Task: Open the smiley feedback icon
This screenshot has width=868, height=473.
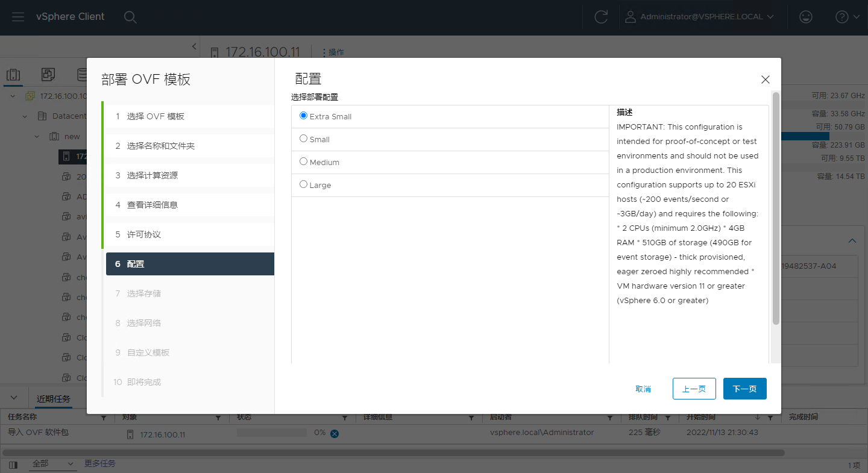Action: click(805, 17)
